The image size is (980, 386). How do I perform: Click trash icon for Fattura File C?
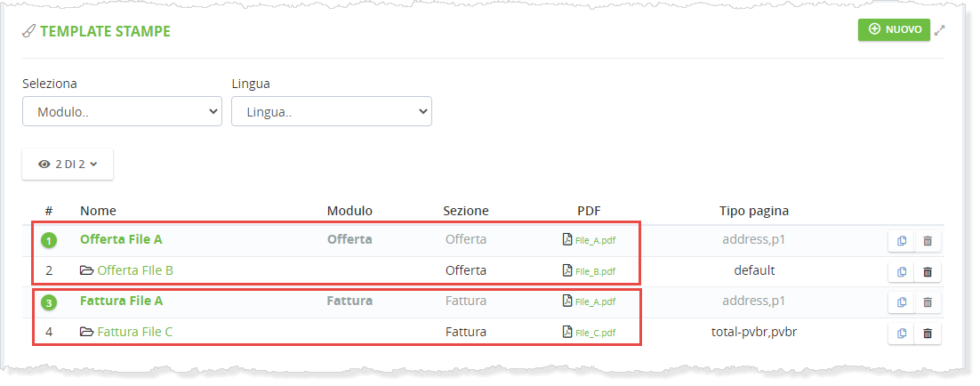pos(928,334)
